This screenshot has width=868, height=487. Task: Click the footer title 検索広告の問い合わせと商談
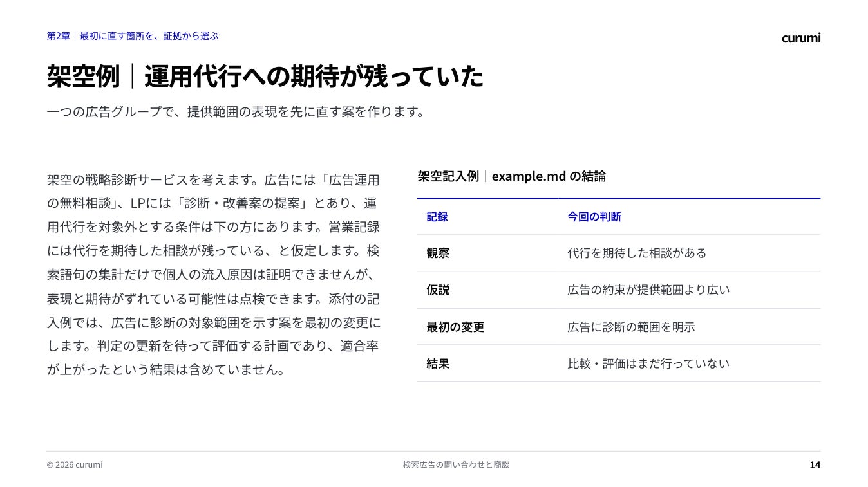coord(456,464)
